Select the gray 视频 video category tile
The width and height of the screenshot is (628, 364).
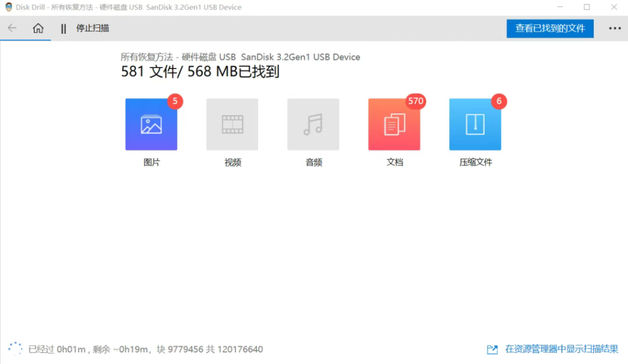tap(232, 124)
